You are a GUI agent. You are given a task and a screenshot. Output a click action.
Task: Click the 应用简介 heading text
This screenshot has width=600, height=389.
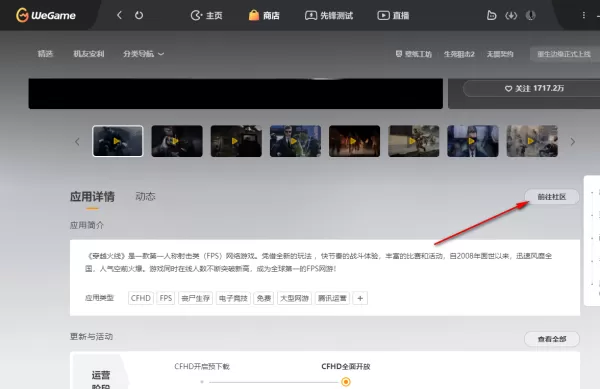tap(87, 225)
